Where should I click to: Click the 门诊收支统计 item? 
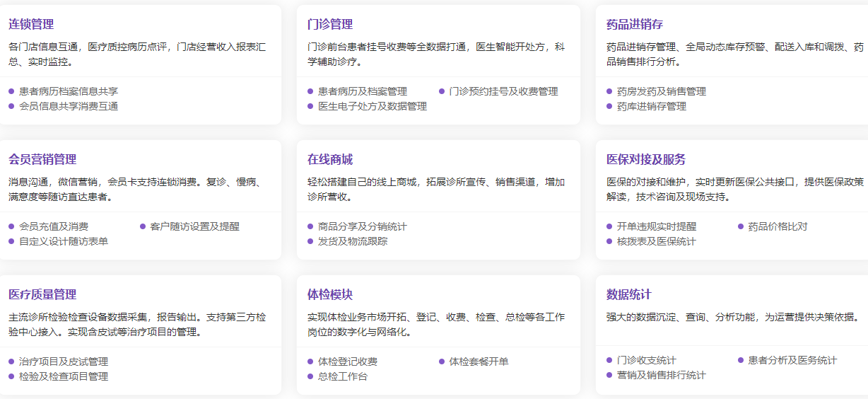coord(647,360)
